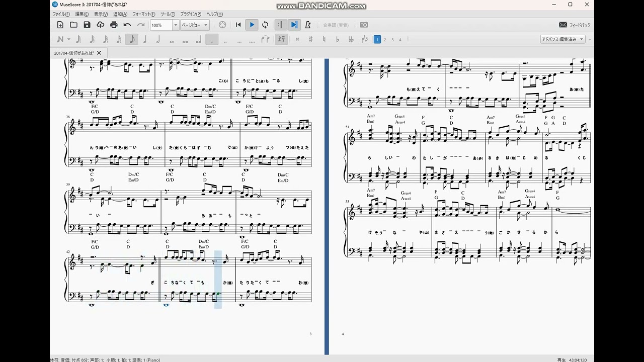Upload the score online via cloud icon
The width and height of the screenshot is (644, 362).
(x=100, y=25)
